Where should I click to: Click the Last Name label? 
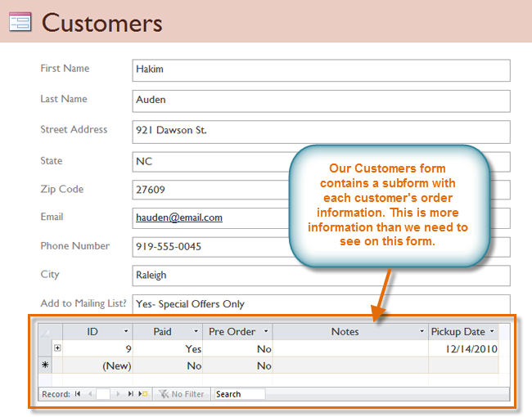point(64,99)
